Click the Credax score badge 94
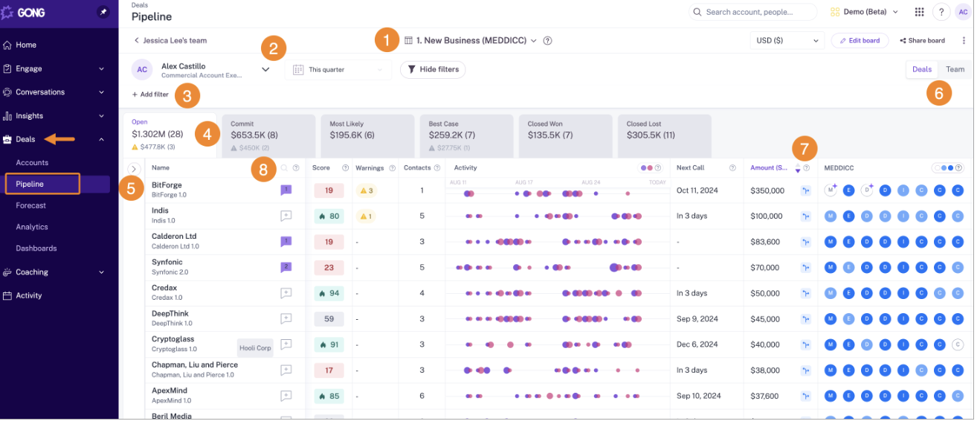This screenshot has width=980, height=424. tap(329, 293)
